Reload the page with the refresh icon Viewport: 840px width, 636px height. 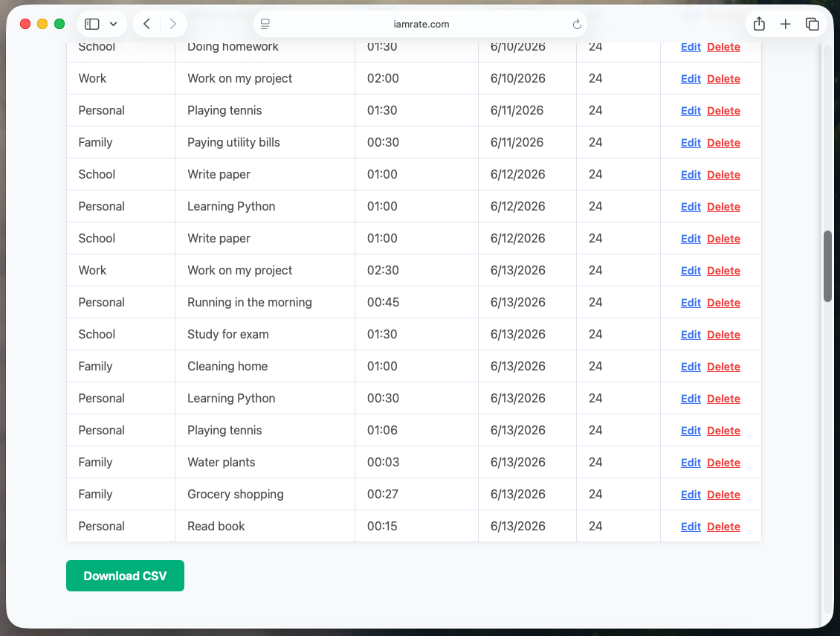[577, 24]
